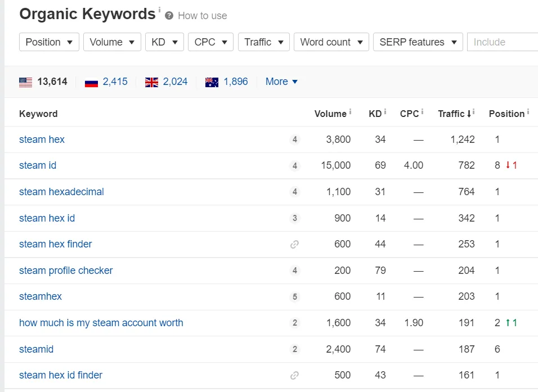Image resolution: width=538 pixels, height=392 pixels.
Task: Click the Position column info icon
Action: pos(528,111)
